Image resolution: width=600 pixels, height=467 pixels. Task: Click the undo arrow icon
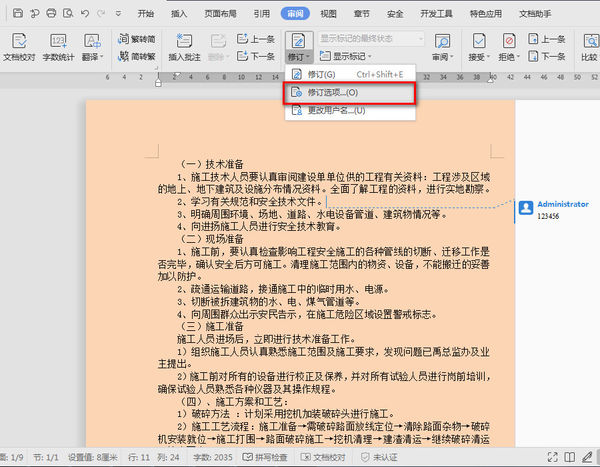[83, 14]
